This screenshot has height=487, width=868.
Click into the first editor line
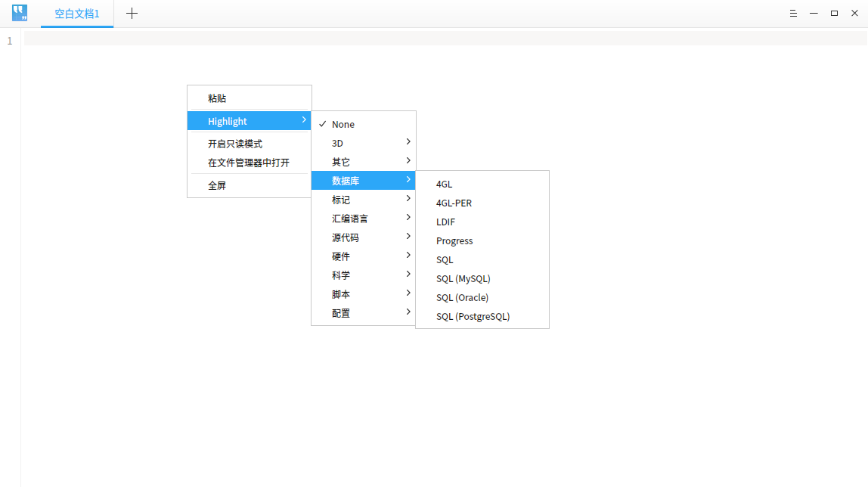point(445,38)
